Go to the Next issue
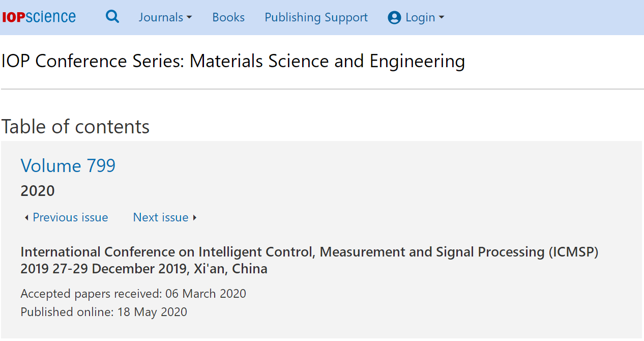This screenshot has height=341, width=644. [x=161, y=217]
